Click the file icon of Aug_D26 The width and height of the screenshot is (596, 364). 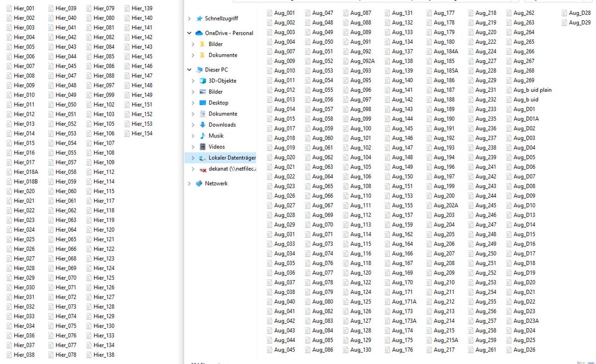click(x=509, y=350)
